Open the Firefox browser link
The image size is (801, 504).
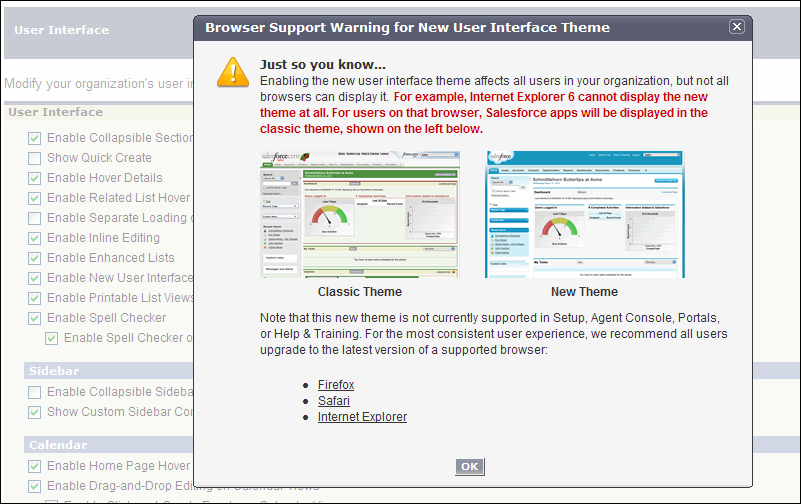[x=336, y=385]
